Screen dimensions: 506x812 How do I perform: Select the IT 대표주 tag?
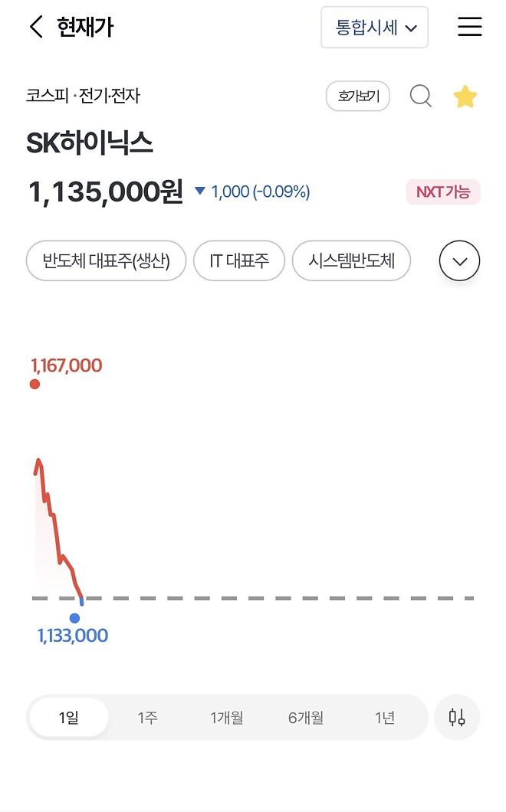click(239, 260)
